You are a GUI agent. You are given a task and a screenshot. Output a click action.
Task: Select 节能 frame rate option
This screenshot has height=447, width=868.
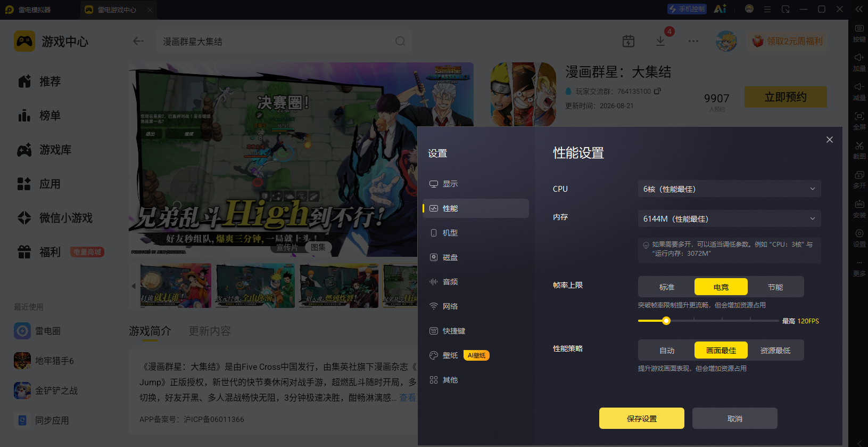[775, 287]
